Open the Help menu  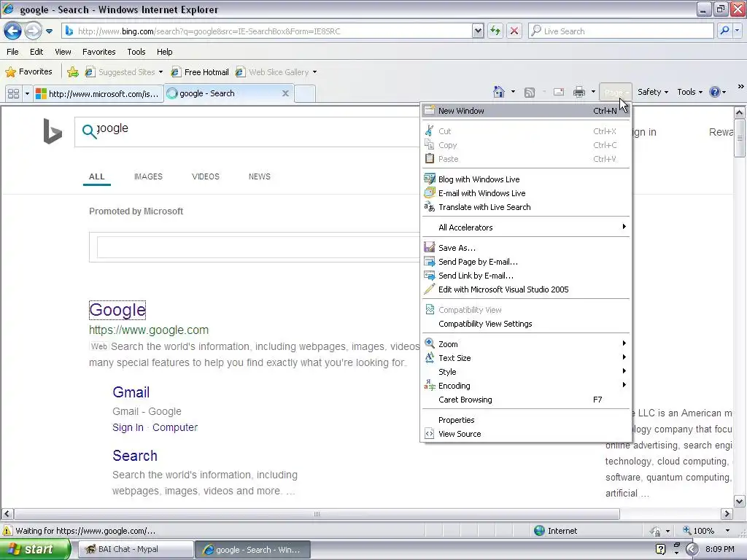165,52
